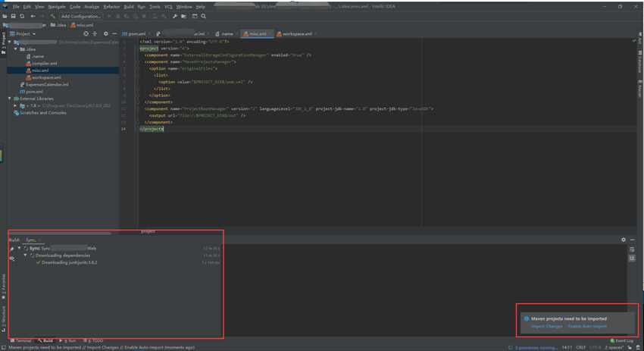Click .idea in the breadcrumb bar
This screenshot has height=351, width=644.
coord(58,25)
